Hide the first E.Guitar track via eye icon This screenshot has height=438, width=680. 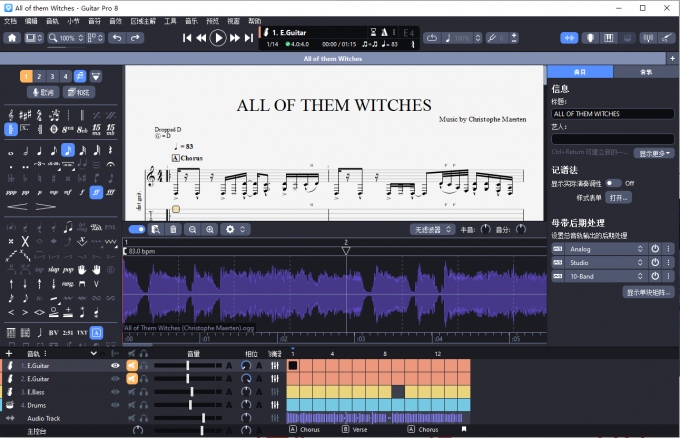click(x=116, y=366)
